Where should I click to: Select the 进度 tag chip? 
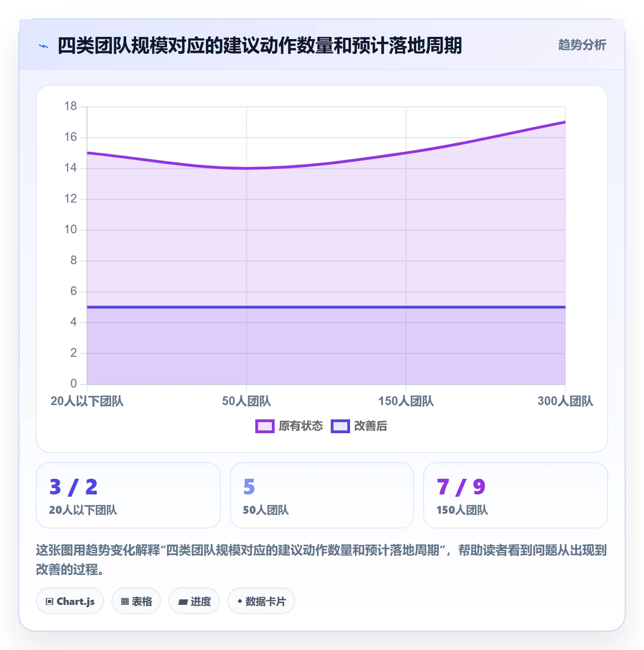[194, 601]
